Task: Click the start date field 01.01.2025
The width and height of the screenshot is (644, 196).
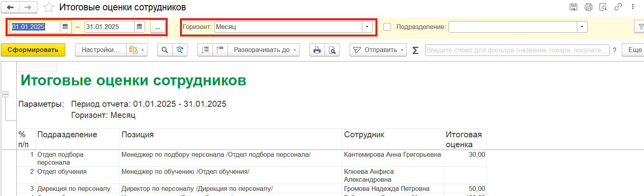Action: pyautogui.click(x=35, y=27)
